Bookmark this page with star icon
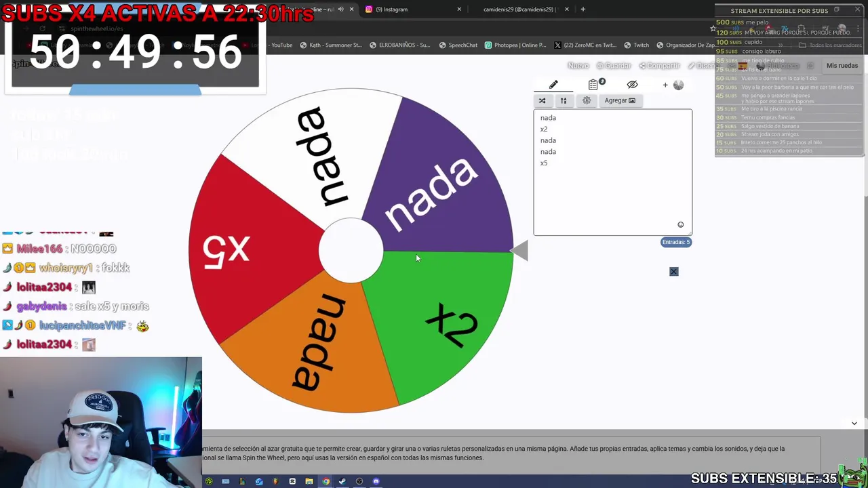868x488 pixels. pyautogui.click(x=713, y=28)
